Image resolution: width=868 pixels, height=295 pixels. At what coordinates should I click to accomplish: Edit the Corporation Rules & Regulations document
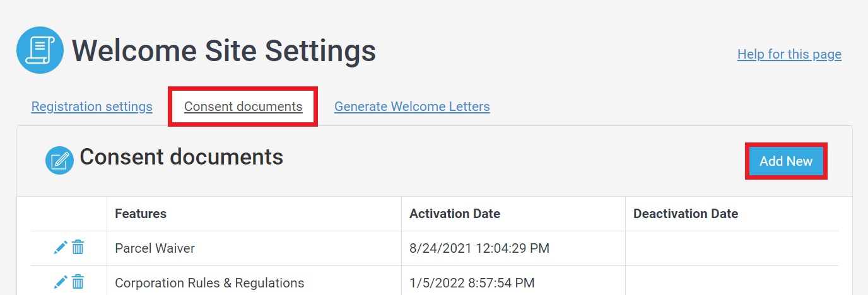61,282
